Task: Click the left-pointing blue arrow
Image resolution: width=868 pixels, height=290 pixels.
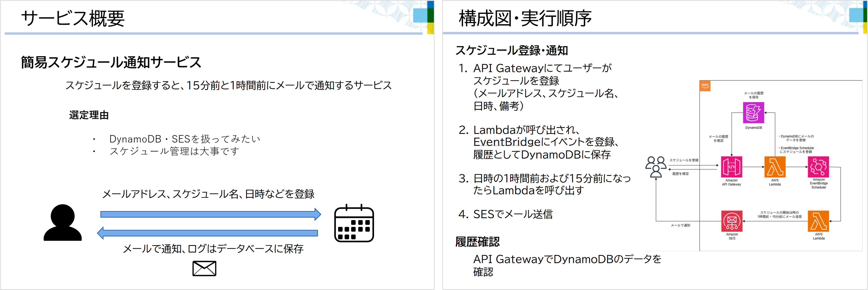Action: coord(207,233)
